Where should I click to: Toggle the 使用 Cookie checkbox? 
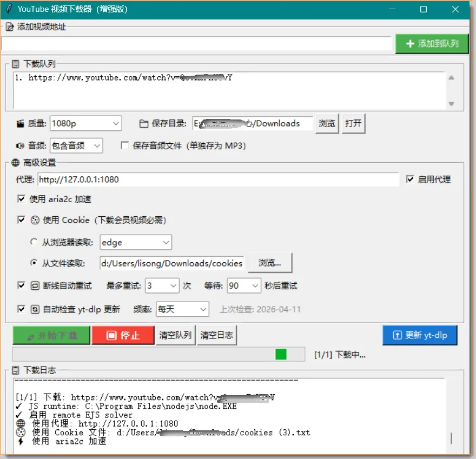(21, 219)
